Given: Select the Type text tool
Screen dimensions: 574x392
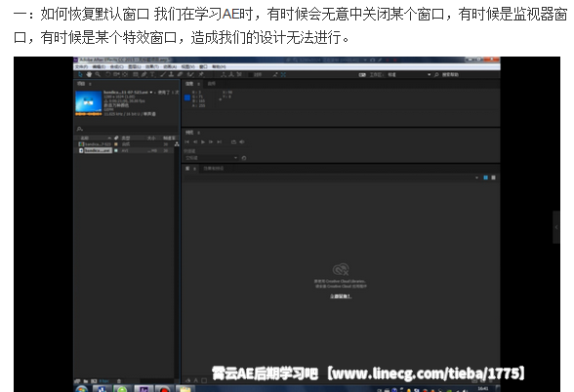Looking at the screenshot, I should click(x=152, y=74).
